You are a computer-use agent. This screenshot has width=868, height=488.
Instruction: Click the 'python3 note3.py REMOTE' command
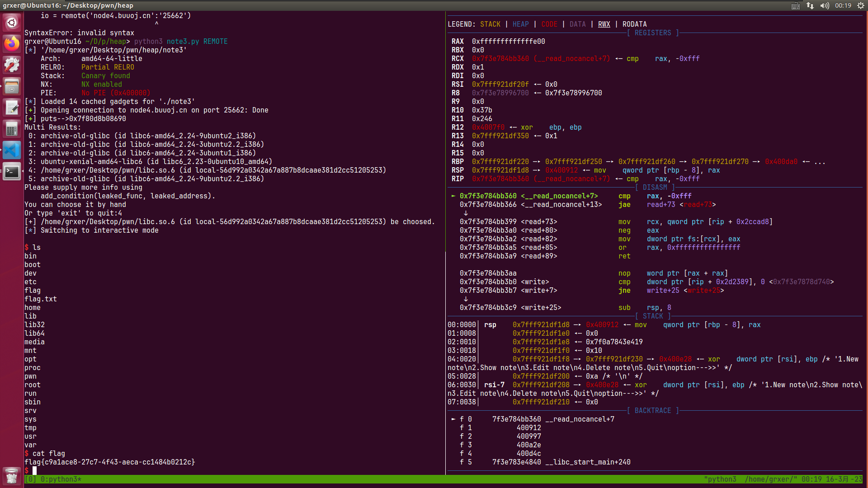click(x=181, y=42)
